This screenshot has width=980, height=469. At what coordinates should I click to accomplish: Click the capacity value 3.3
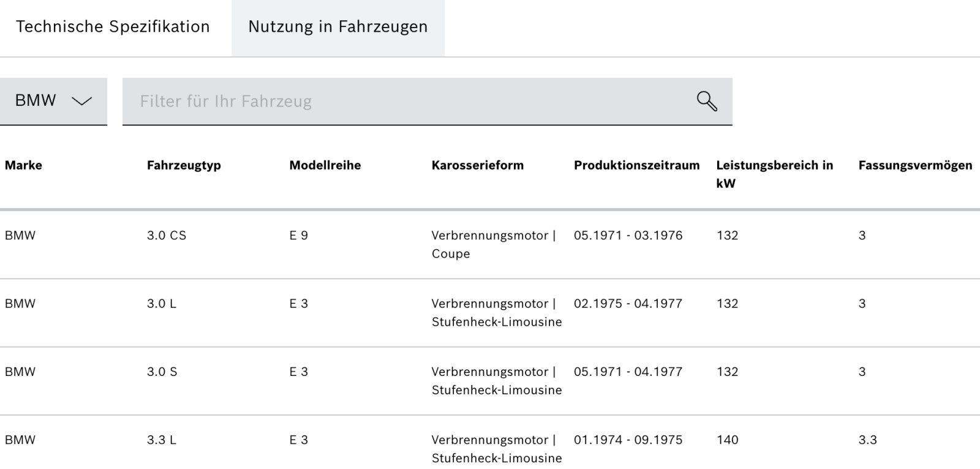pos(867,440)
